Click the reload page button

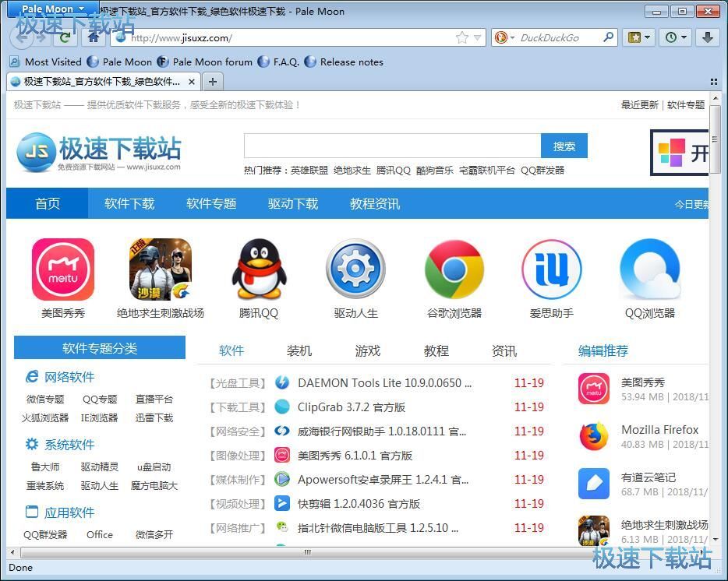coord(65,37)
